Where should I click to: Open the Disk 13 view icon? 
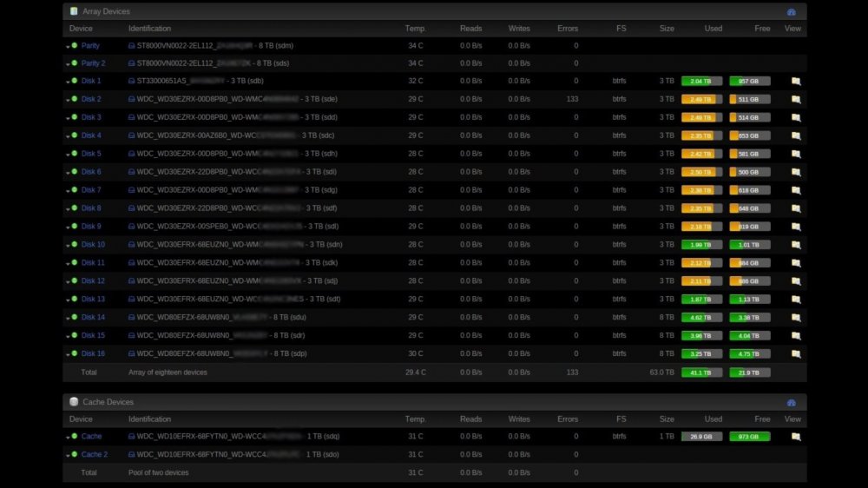point(795,299)
